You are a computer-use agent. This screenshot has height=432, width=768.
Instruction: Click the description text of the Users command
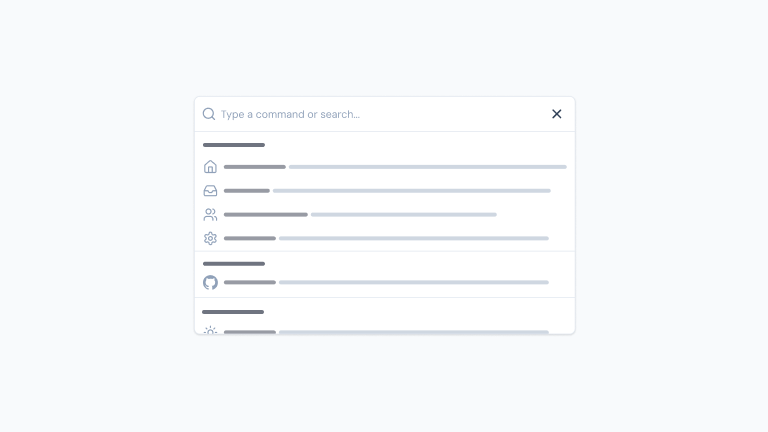point(404,215)
